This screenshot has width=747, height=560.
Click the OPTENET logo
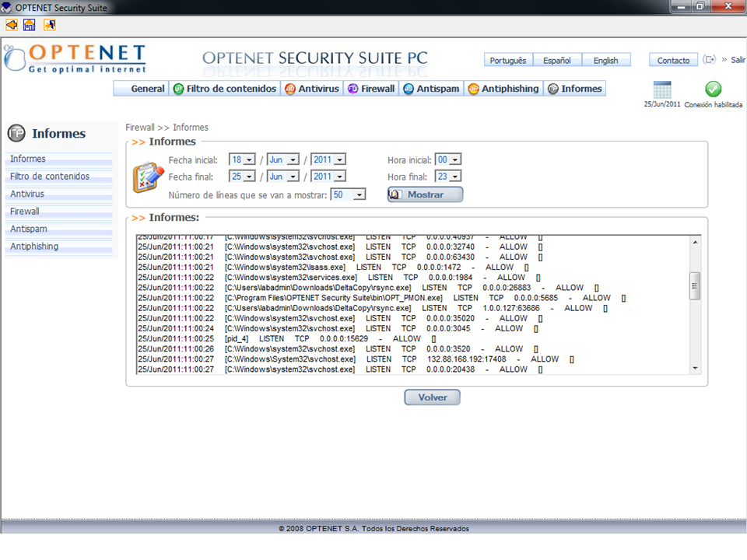75,59
